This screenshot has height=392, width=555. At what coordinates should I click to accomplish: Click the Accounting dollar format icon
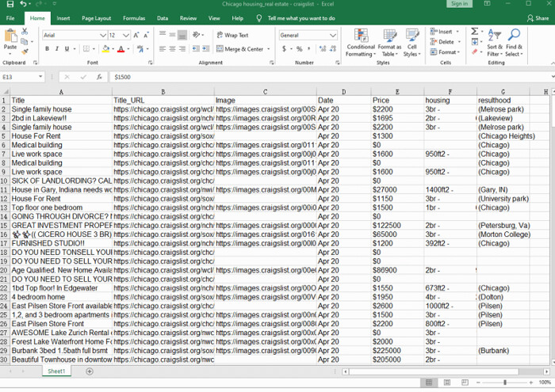click(x=284, y=49)
